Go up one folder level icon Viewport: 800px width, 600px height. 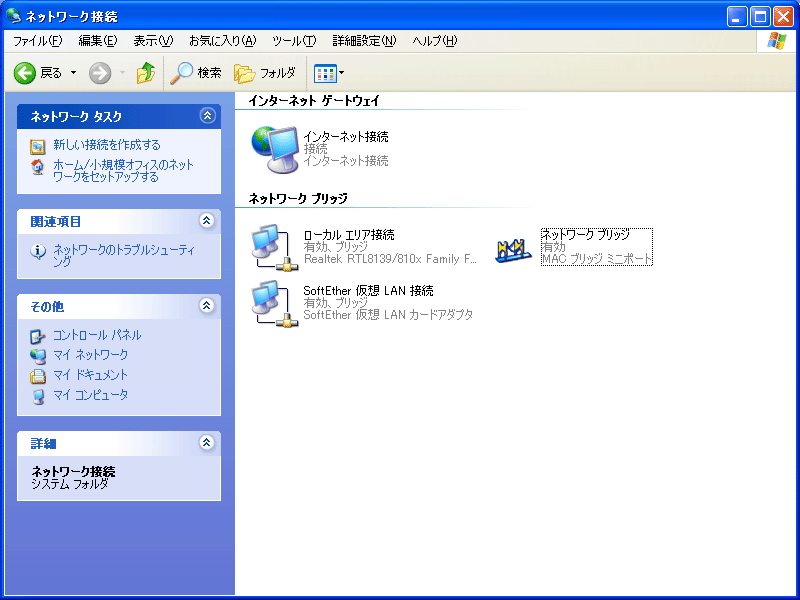(x=145, y=73)
